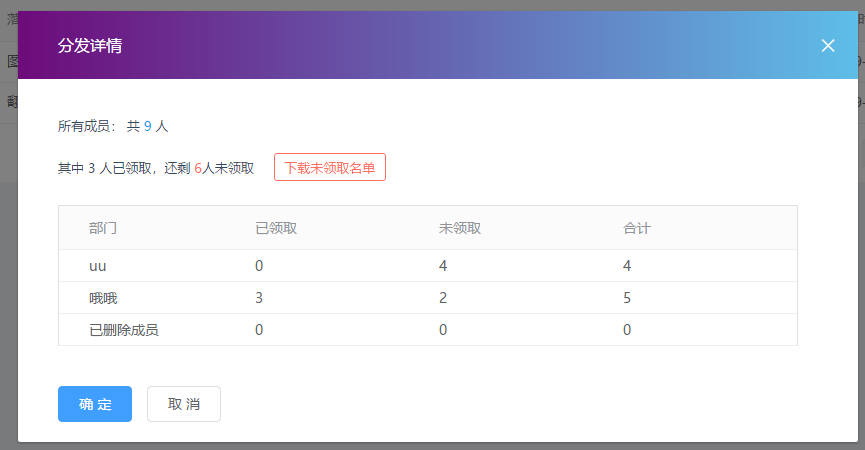This screenshot has height=450, width=865.
Task: Click the 未领取 column header
Action: pyautogui.click(x=460, y=228)
